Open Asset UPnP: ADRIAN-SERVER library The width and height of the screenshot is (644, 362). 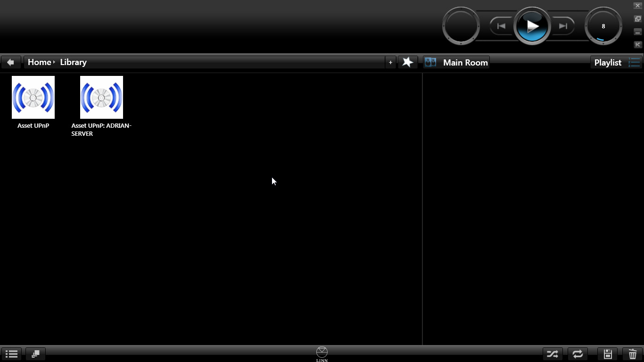(101, 98)
